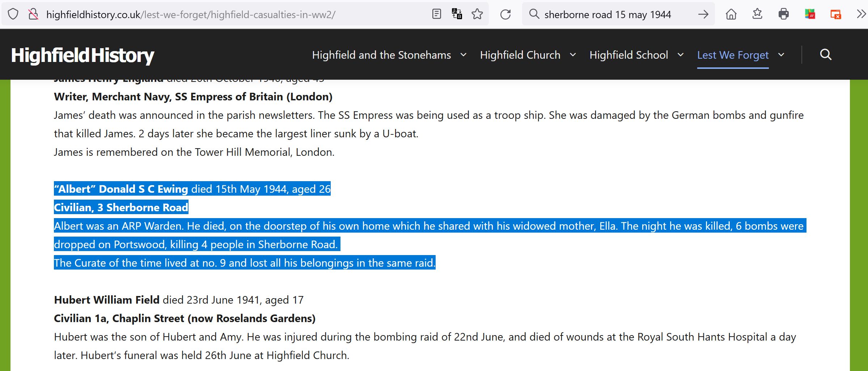Print this page using printer icon
The width and height of the screenshot is (868, 371).
(x=784, y=14)
